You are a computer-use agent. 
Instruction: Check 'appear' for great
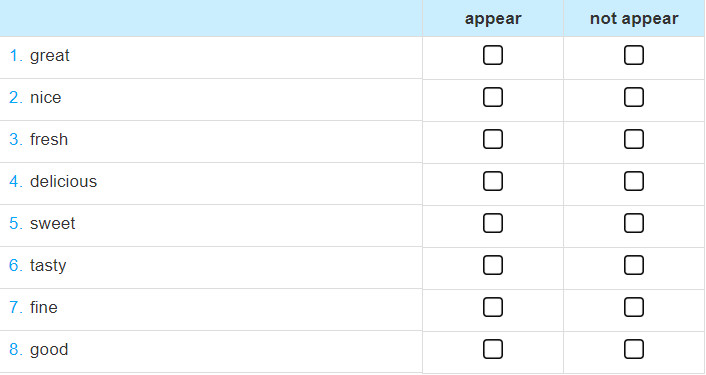[x=493, y=55]
